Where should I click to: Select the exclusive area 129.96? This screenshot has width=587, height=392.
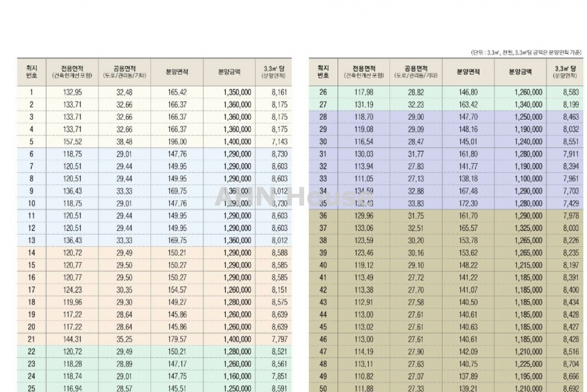(364, 216)
